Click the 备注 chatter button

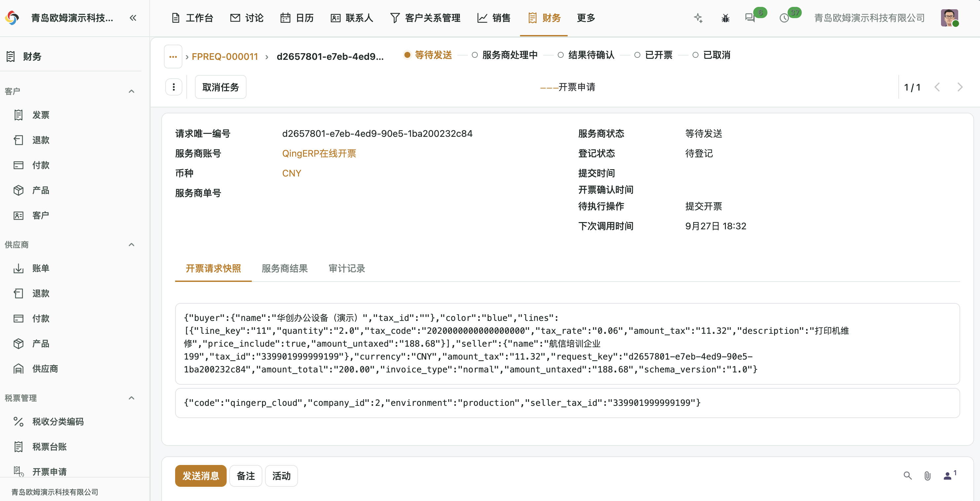pos(246,476)
